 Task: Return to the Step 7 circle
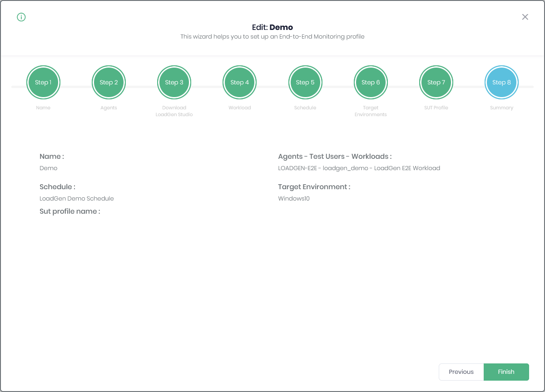click(436, 83)
